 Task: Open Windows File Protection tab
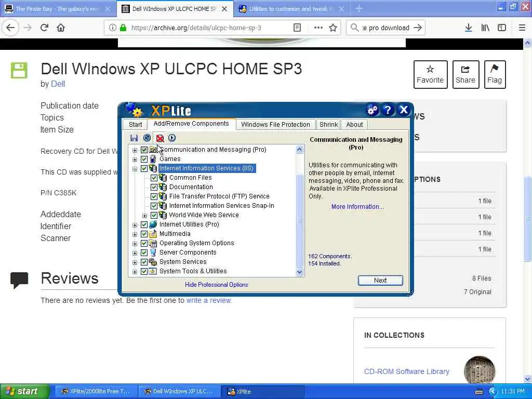pyautogui.click(x=275, y=125)
